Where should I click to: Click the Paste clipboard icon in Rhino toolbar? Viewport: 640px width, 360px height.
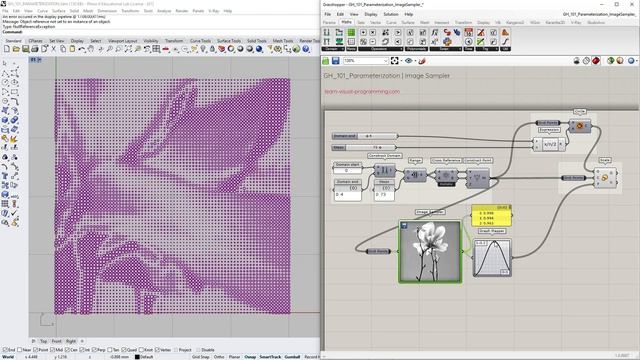click(x=72, y=49)
